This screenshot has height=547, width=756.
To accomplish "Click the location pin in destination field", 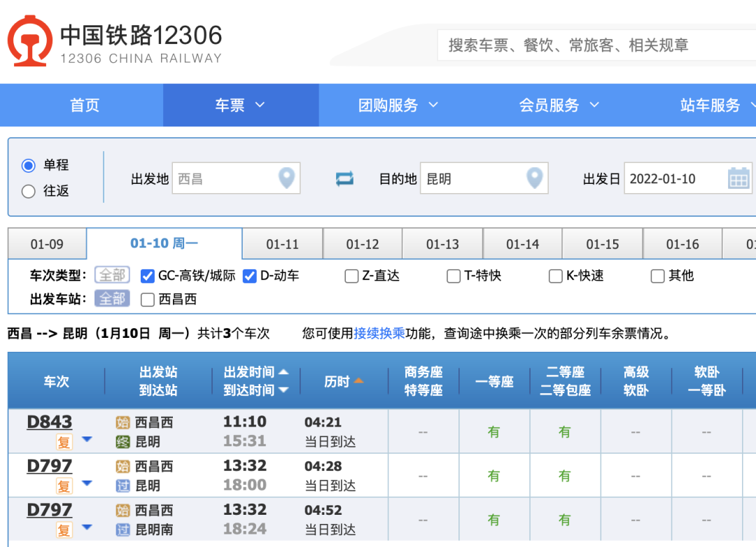I will [x=535, y=178].
